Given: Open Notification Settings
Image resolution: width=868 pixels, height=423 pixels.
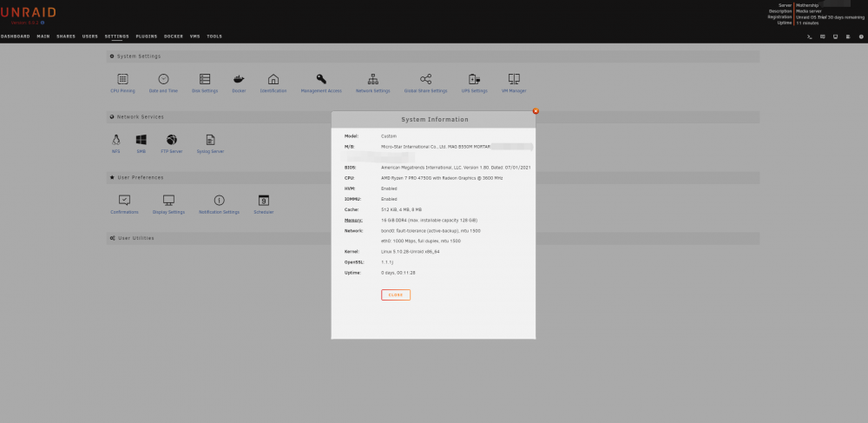Looking at the screenshot, I should click(x=220, y=204).
